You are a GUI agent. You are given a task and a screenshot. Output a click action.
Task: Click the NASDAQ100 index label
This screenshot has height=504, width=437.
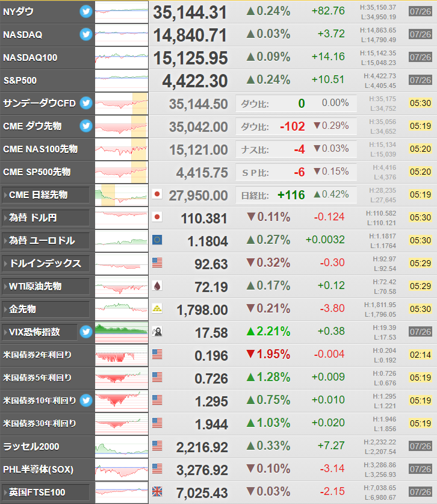point(30,58)
